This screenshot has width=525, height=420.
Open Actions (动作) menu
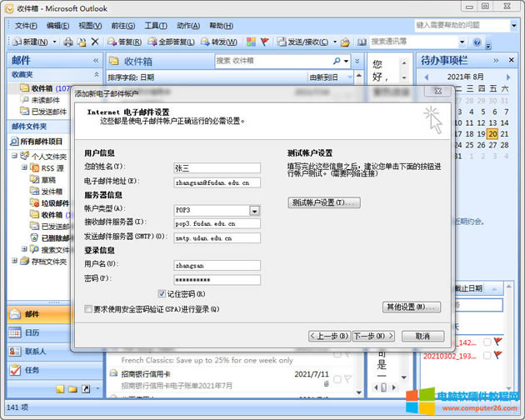tap(188, 26)
